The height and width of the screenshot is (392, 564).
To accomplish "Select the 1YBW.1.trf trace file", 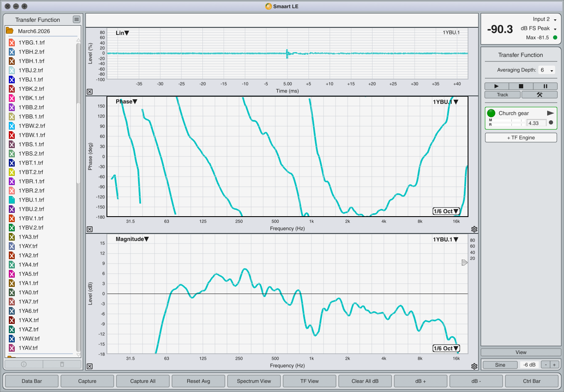I will tap(32, 135).
